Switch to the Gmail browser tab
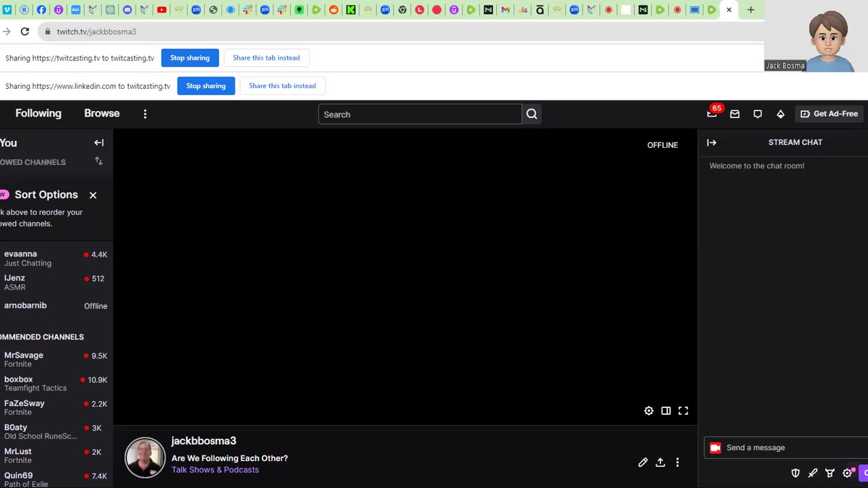868x488 pixels. click(x=505, y=9)
